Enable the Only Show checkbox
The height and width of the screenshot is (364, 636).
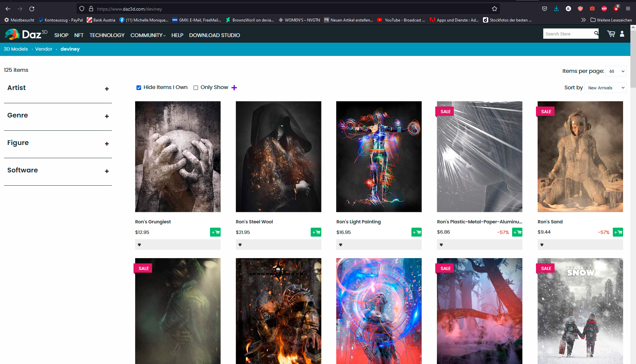coord(196,88)
